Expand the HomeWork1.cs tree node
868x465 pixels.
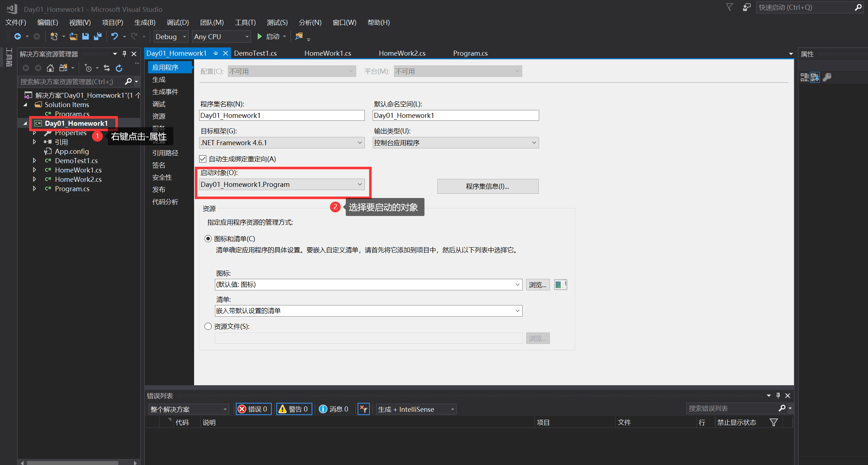35,170
